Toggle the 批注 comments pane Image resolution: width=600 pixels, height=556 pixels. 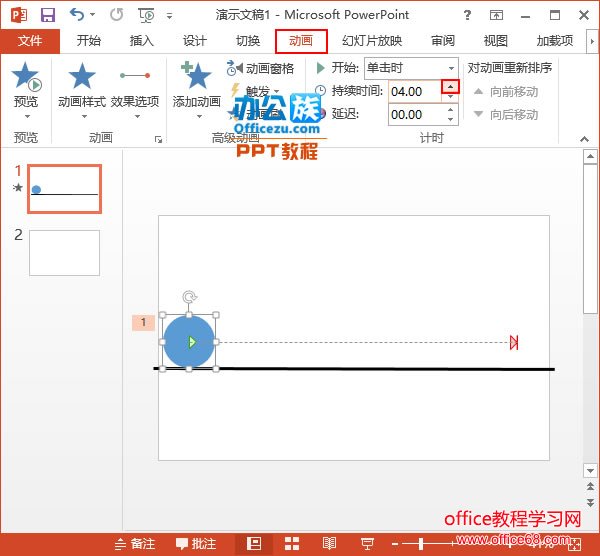tap(196, 544)
